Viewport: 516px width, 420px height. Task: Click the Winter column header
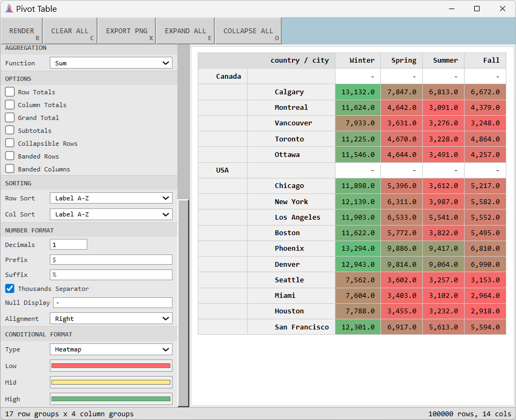coord(357,61)
